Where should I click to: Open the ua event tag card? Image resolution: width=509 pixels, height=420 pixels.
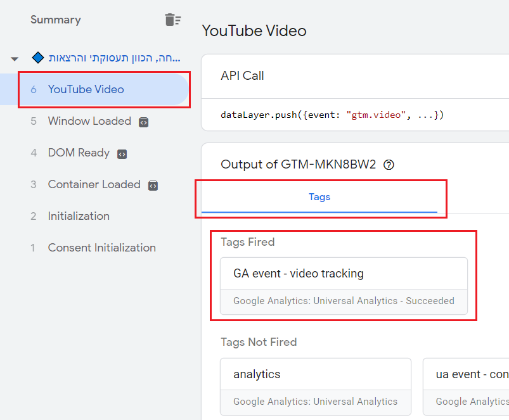coord(466,386)
